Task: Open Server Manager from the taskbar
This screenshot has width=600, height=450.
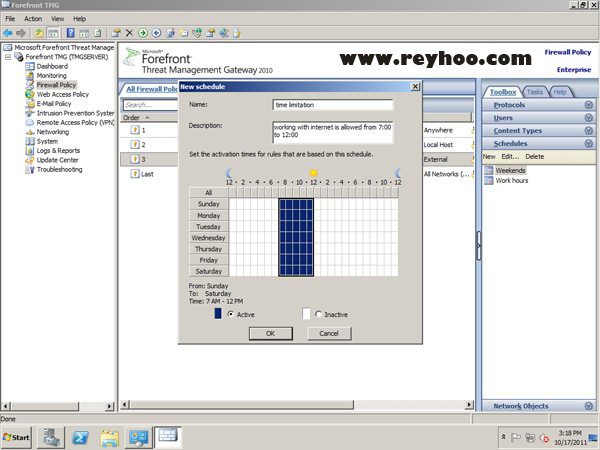Action: pyautogui.click(x=51, y=437)
